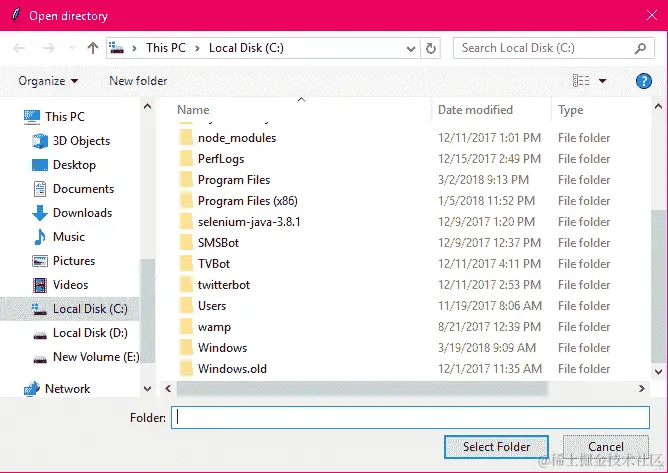Select the PerfLogs folder icon

point(186,159)
